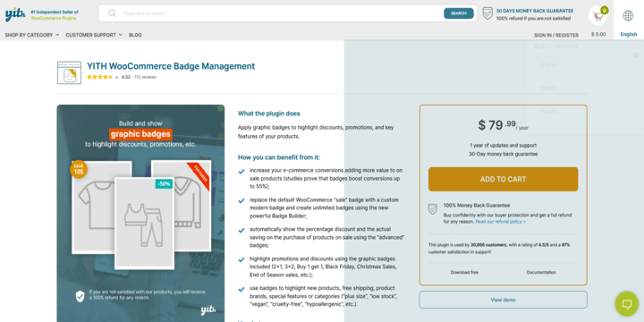644x322 pixels.
Task: Click Sign In / Register
Action: (x=556, y=35)
